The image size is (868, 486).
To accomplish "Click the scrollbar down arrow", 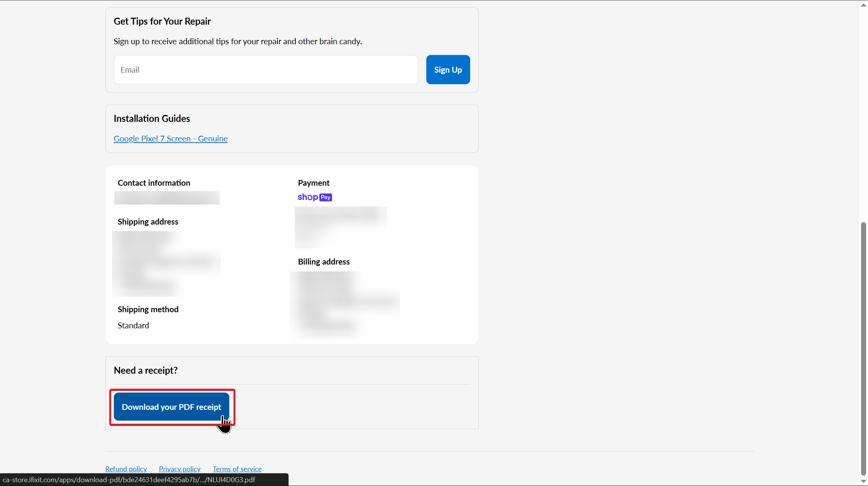I will point(863,481).
